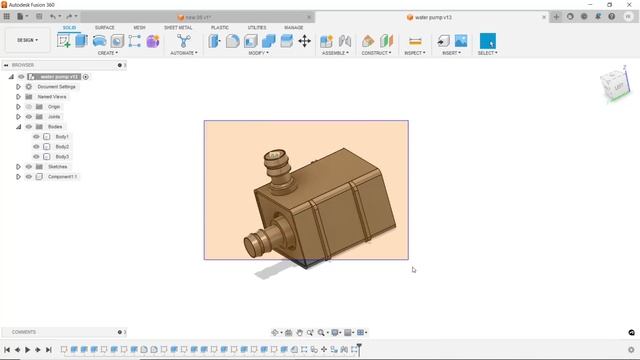This screenshot has height=360, width=640.
Task: Collapse the Bodies folder
Action: 18,127
